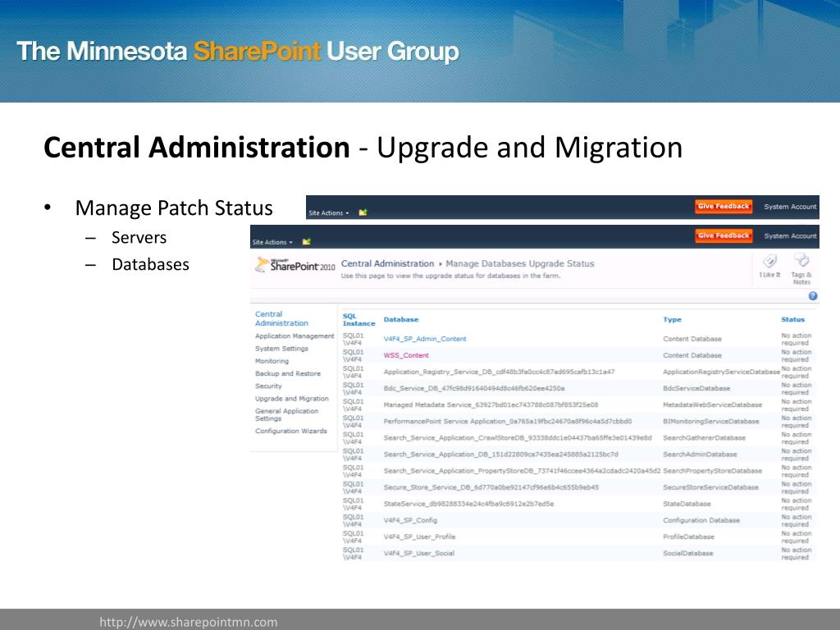Click the navigate-up folder icon in back window
The image size is (840, 630).
pos(363,212)
